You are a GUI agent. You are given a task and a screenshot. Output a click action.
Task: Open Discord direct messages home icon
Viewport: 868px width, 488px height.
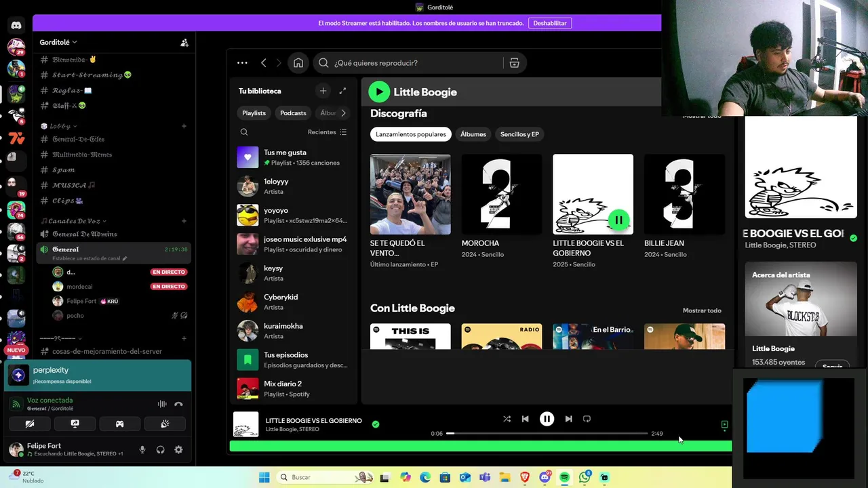16,25
